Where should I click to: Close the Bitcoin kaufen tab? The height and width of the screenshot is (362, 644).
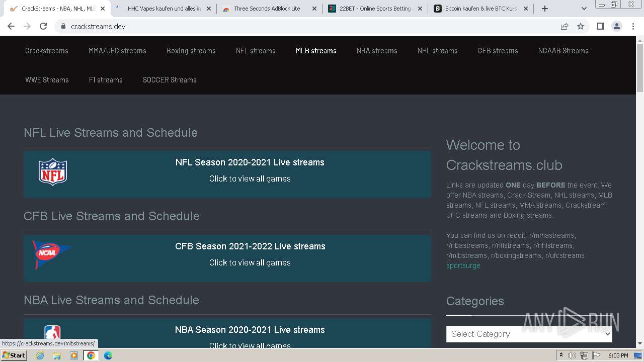(526, 9)
